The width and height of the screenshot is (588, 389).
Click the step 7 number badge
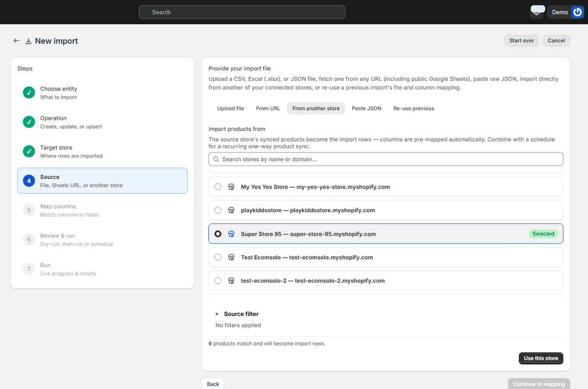click(x=29, y=269)
